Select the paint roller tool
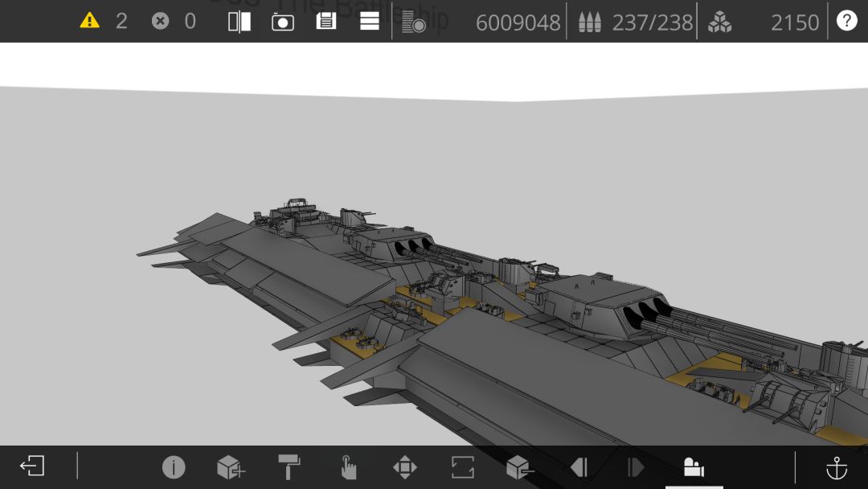The height and width of the screenshot is (489, 868). coord(289,466)
